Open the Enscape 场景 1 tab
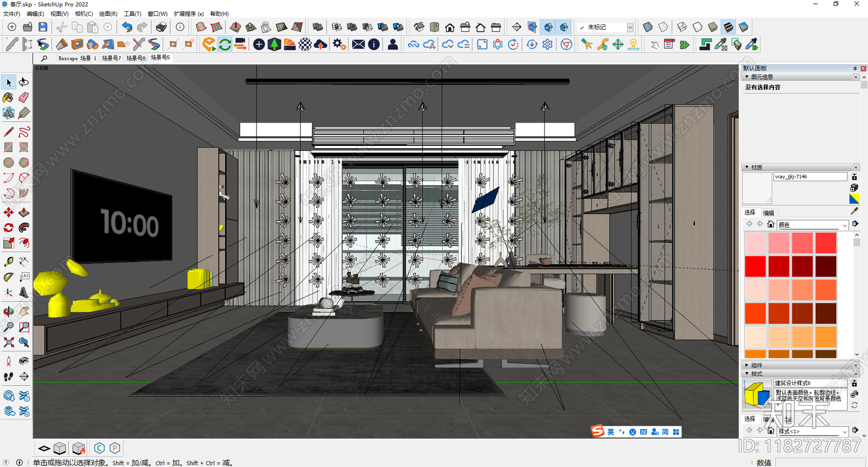This screenshot has width=868, height=467. [77, 58]
